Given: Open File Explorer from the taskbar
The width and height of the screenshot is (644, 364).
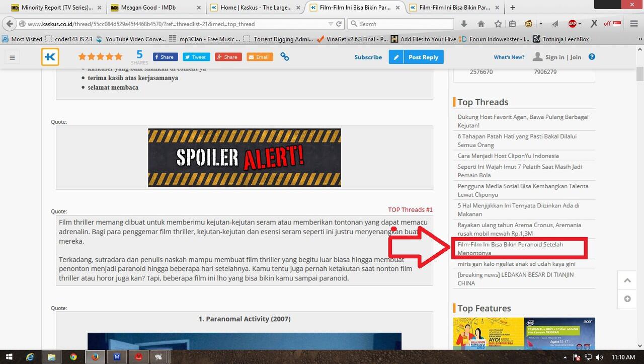Looking at the screenshot, I should (51, 357).
